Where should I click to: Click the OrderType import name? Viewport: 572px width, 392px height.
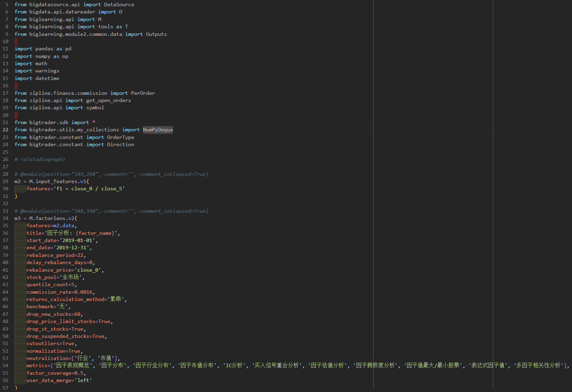[x=120, y=138]
